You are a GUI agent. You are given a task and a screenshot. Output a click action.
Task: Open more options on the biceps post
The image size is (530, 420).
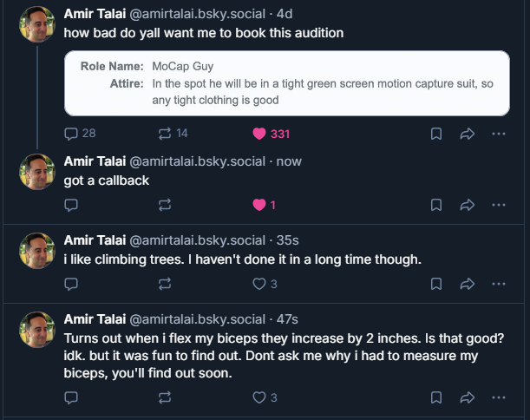click(x=498, y=397)
